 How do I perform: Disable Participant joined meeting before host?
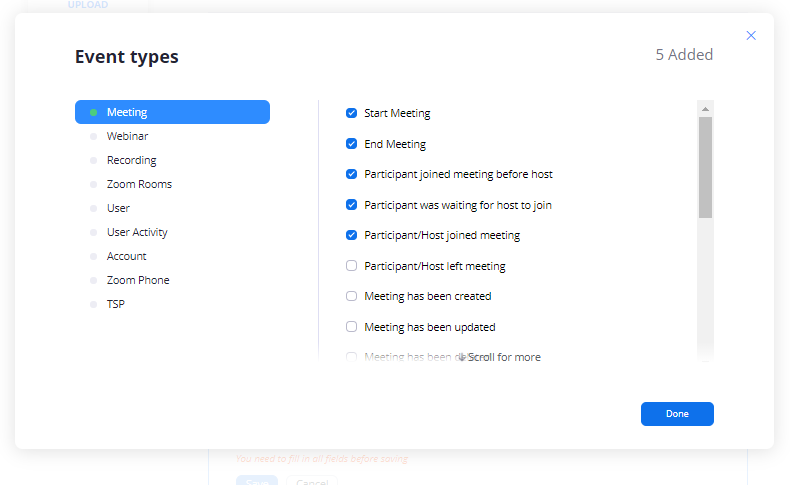pos(352,174)
